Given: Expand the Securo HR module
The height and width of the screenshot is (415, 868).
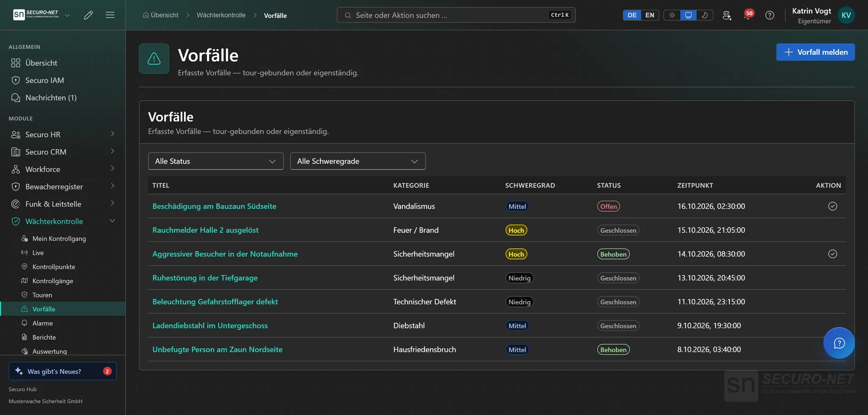Looking at the screenshot, I should point(63,134).
